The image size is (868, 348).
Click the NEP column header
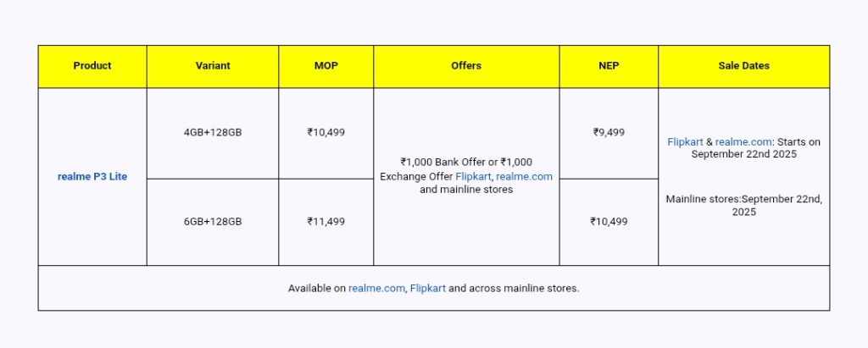coord(609,66)
